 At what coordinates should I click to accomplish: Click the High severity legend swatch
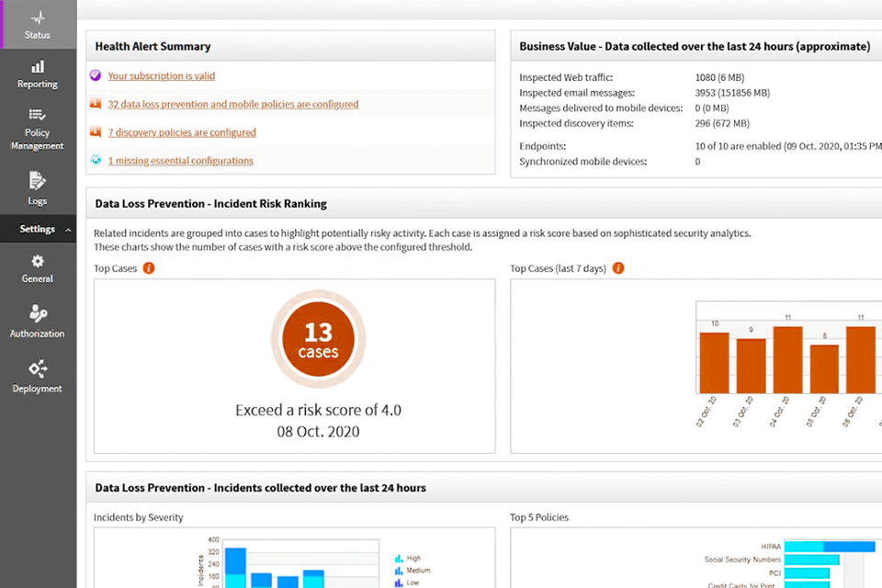pyautogui.click(x=399, y=559)
